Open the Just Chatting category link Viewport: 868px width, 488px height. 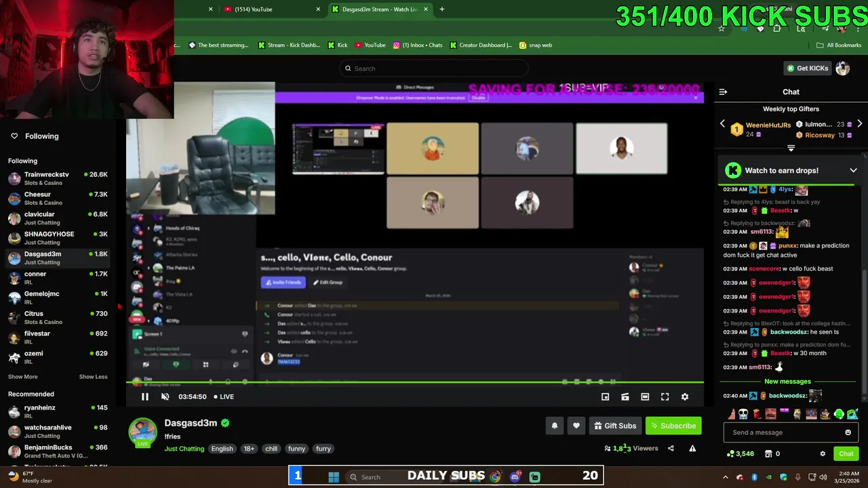[184, 449]
